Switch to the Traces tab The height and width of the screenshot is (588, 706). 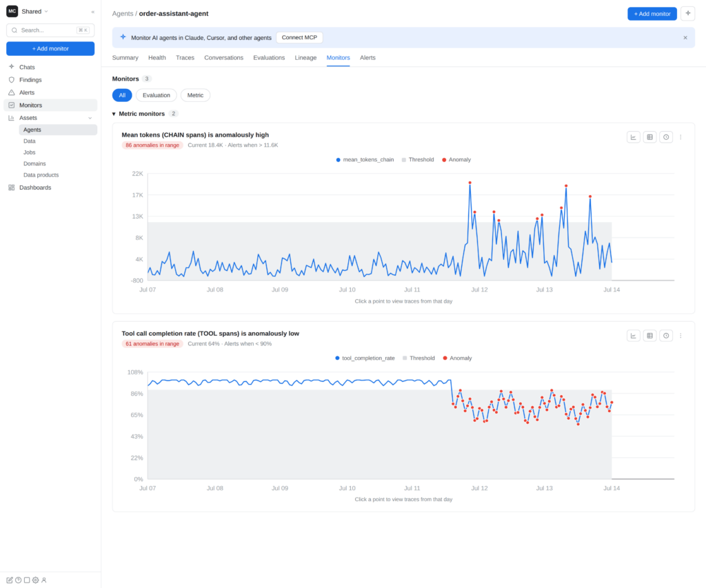(185, 58)
